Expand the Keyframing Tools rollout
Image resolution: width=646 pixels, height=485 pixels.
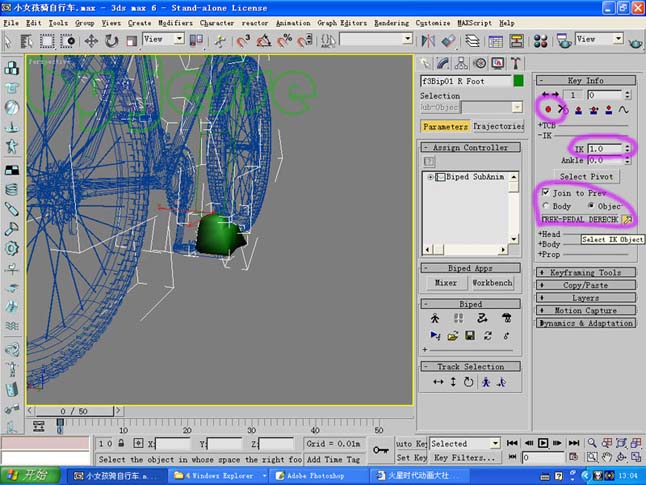585,272
